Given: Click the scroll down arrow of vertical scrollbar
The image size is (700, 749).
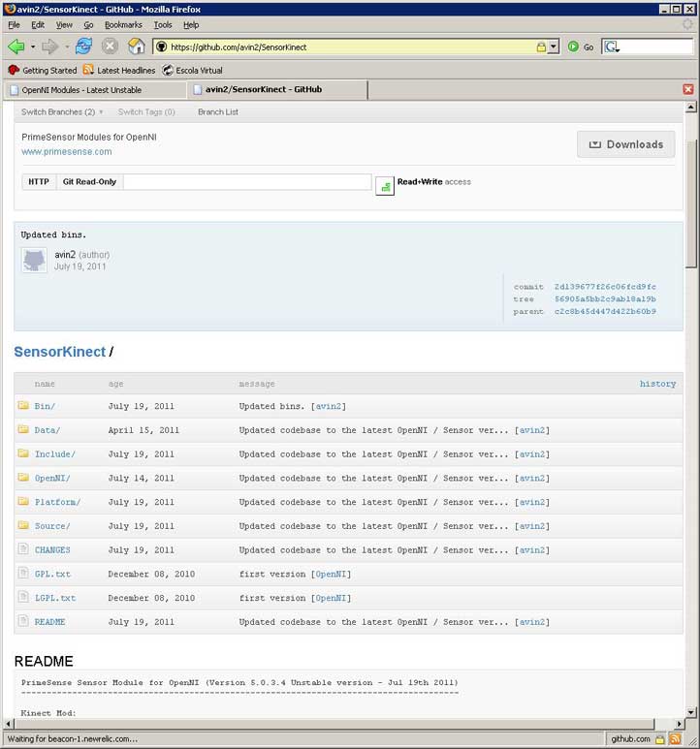Looking at the screenshot, I should pyautogui.click(x=691, y=712).
